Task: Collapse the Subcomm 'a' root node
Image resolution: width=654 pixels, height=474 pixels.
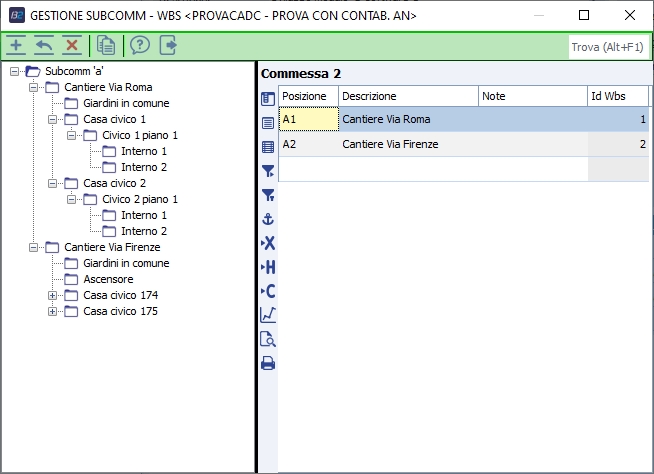Action: pyautogui.click(x=14, y=71)
